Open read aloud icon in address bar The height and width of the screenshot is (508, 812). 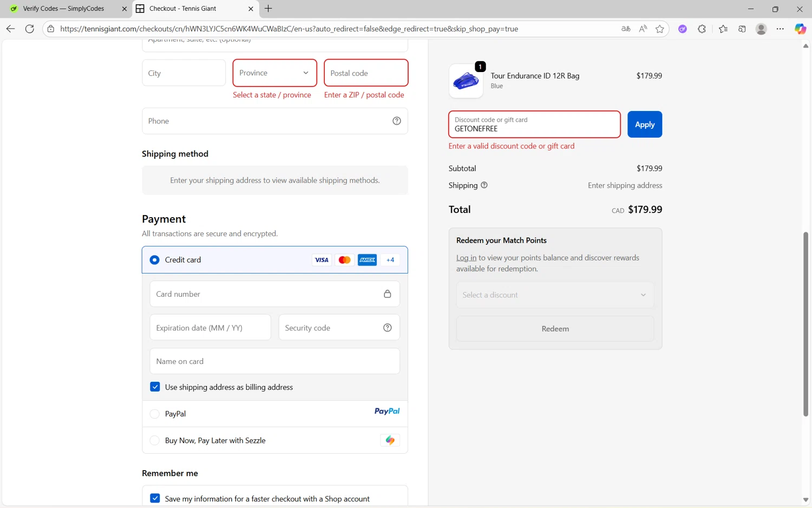click(643, 29)
